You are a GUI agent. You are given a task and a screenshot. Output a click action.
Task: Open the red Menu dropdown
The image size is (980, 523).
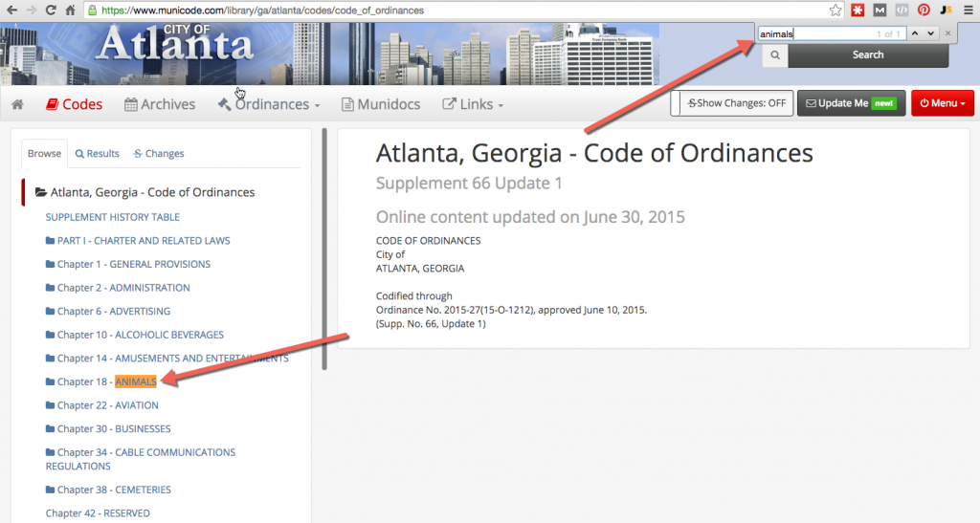(x=943, y=103)
